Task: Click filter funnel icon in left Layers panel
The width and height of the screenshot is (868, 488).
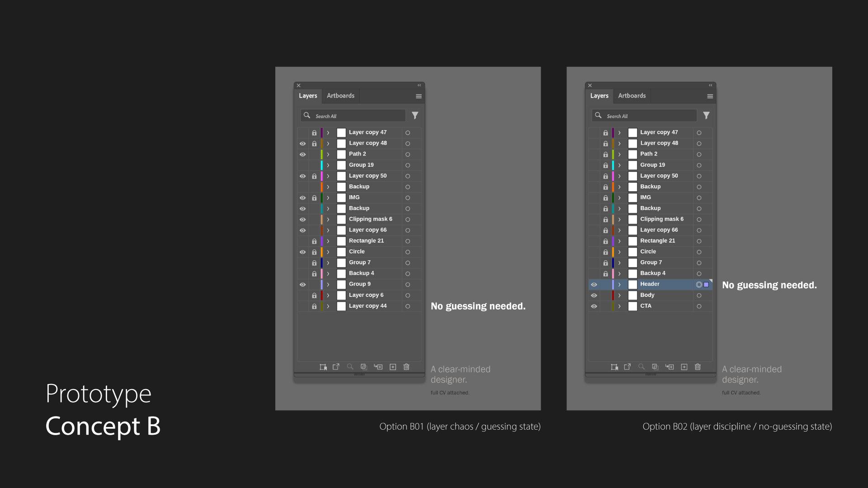Action: 415,116
